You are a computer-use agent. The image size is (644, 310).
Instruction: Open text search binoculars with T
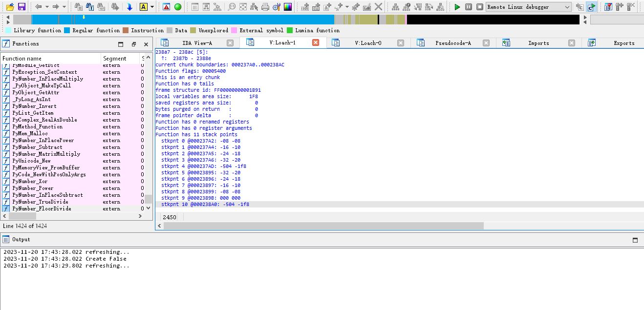click(x=90, y=7)
